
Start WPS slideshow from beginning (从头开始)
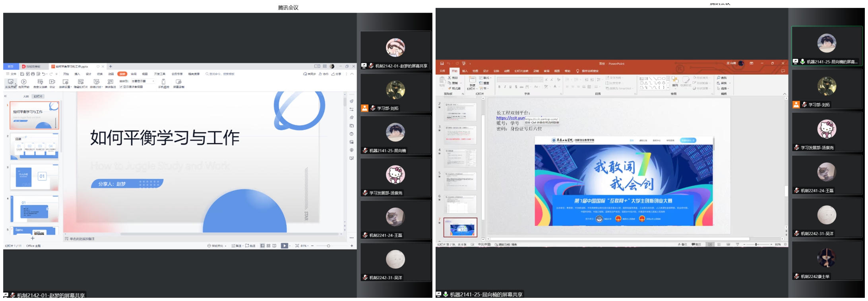click(x=10, y=83)
